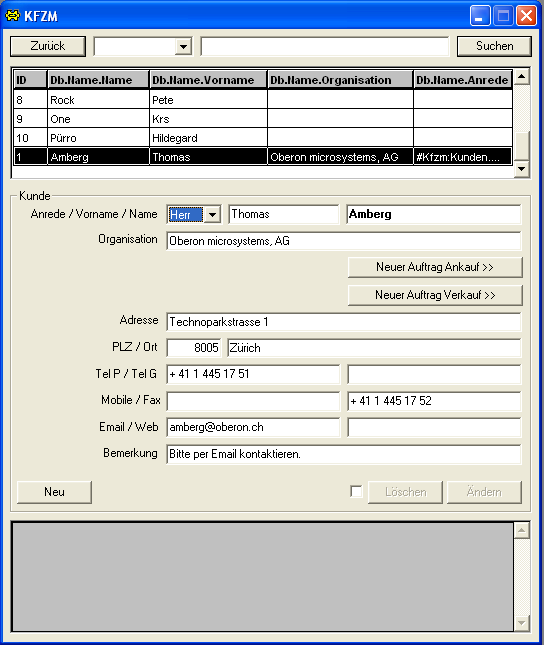This screenshot has height=645, width=544.
Task: Open the search field selector dropdown
Action: coord(184,46)
